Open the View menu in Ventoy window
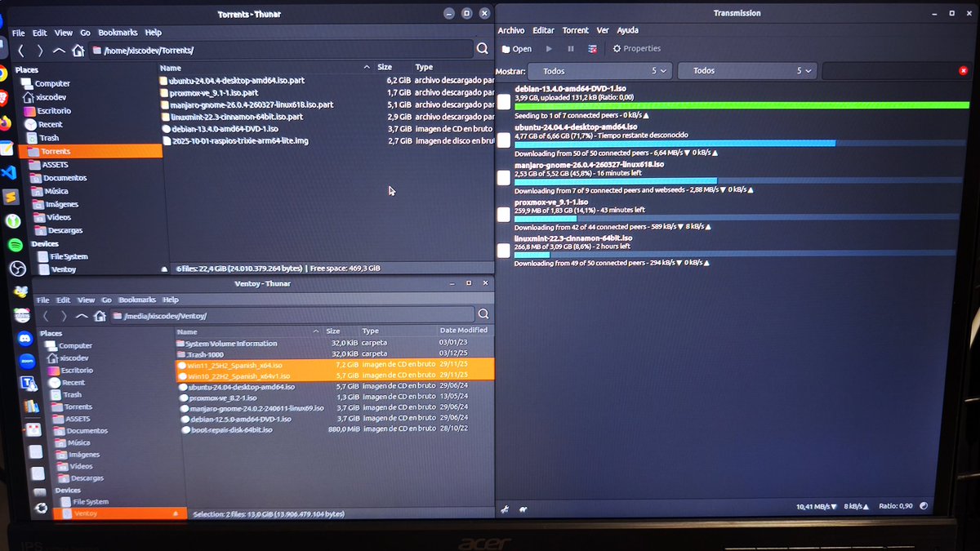 [x=86, y=300]
